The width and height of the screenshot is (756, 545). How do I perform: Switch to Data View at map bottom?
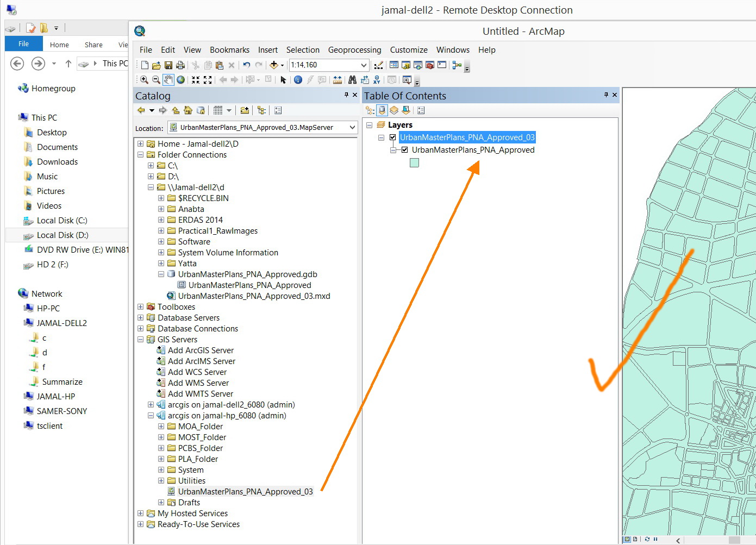pos(627,539)
